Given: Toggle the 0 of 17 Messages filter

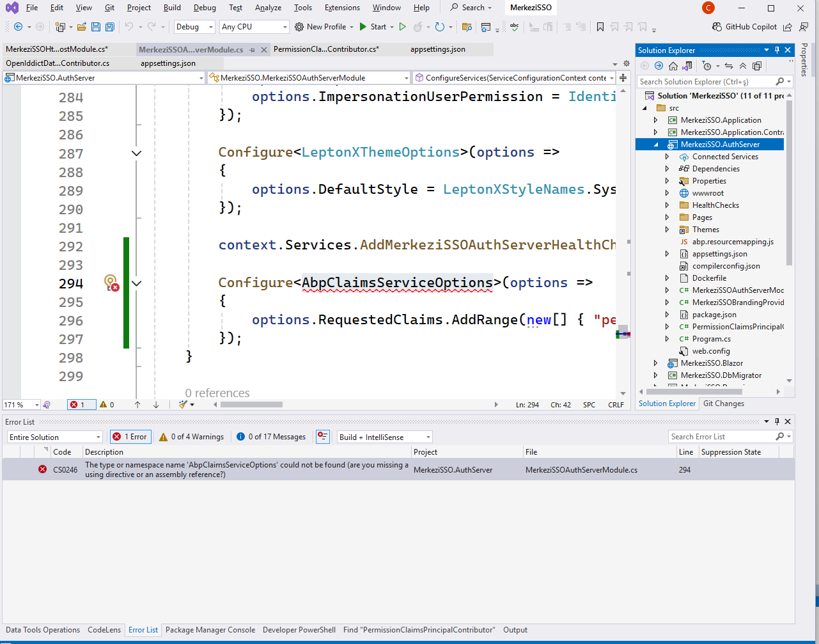Looking at the screenshot, I should click(271, 437).
